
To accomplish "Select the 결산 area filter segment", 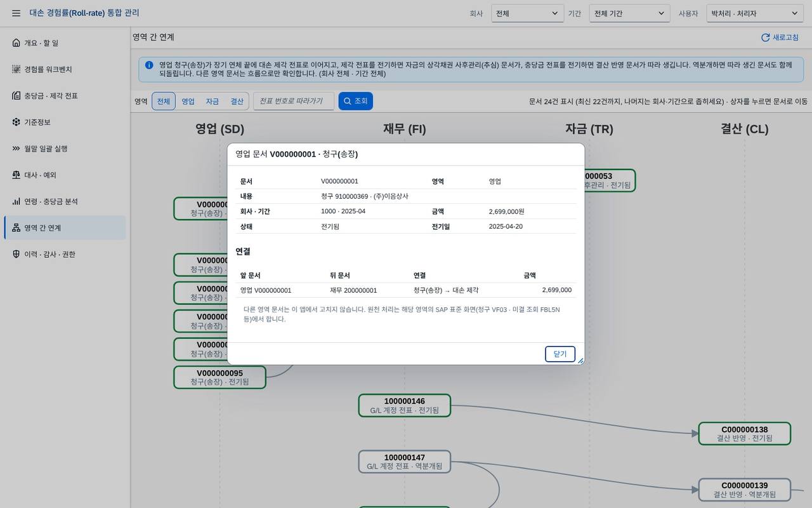I will (237, 101).
